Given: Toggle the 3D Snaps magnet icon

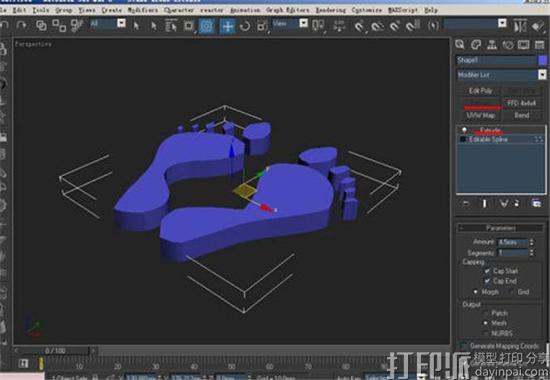Looking at the screenshot, I should point(359,26).
